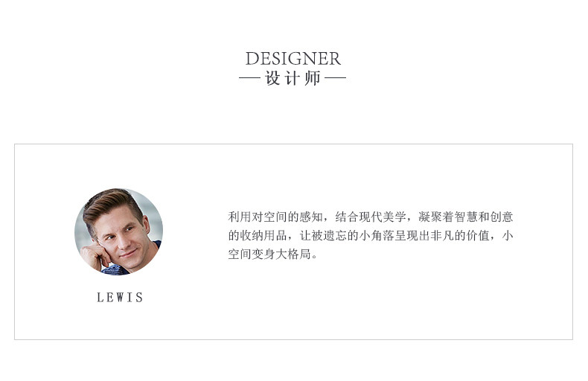
Task: Click the phrase 利用对空间的感知
Action: [275, 217]
